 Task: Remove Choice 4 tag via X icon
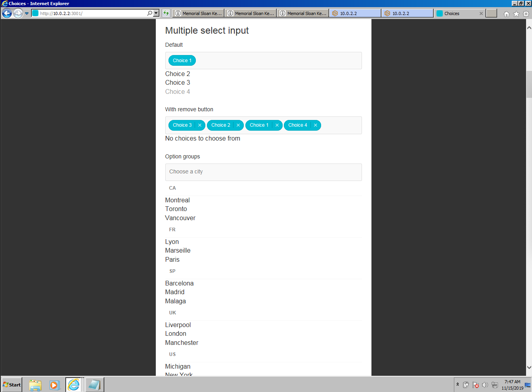[316, 125]
